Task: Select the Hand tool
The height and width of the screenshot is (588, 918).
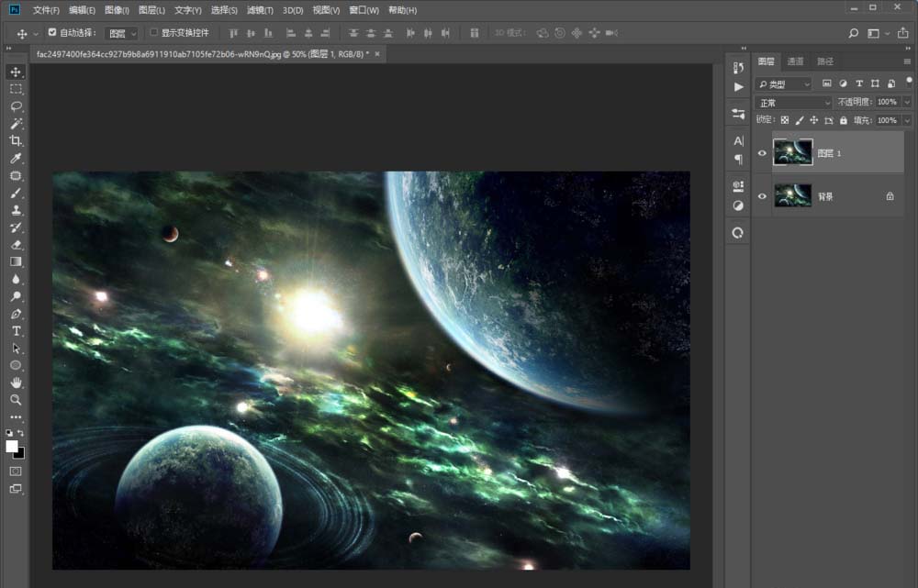Action: pos(15,383)
